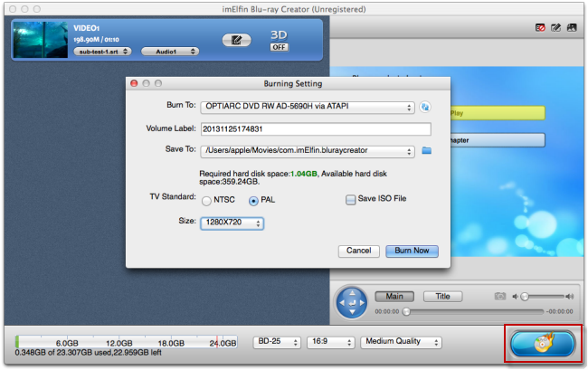Click the disc capacity usage bar

click(x=126, y=342)
